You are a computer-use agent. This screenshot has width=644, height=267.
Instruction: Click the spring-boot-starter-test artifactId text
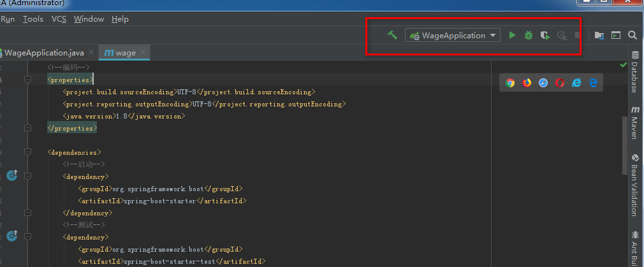(172, 261)
